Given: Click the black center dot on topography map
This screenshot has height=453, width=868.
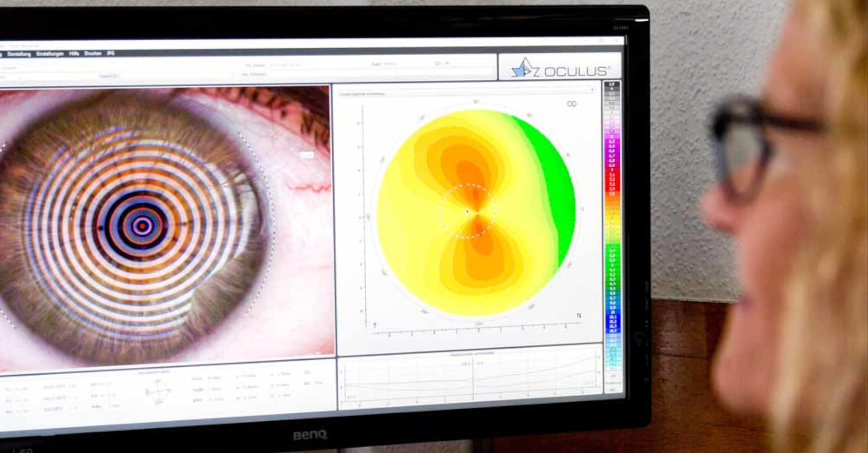Looking at the screenshot, I should tap(467, 212).
